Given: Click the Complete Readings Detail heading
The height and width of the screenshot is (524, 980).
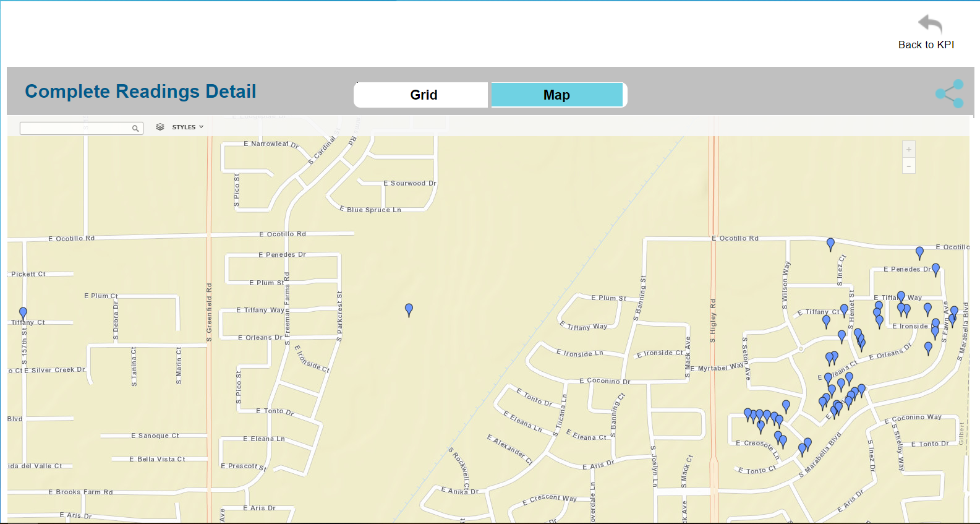Looking at the screenshot, I should (140, 92).
